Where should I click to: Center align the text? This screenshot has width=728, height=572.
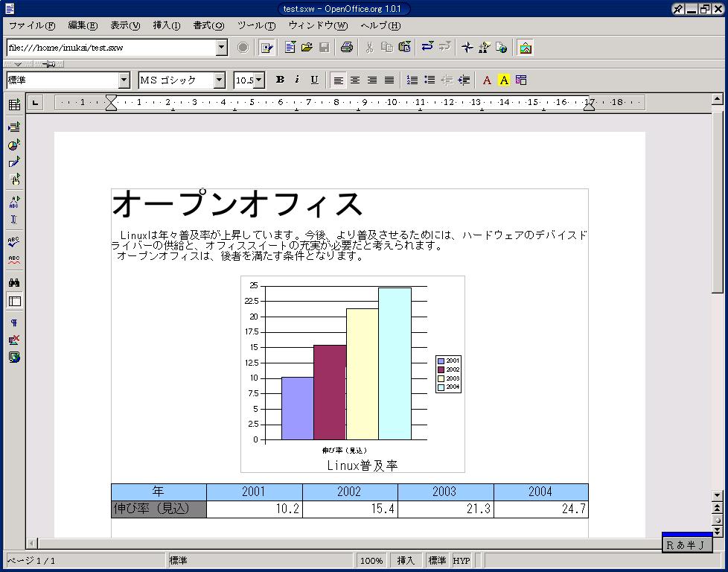[x=355, y=80]
